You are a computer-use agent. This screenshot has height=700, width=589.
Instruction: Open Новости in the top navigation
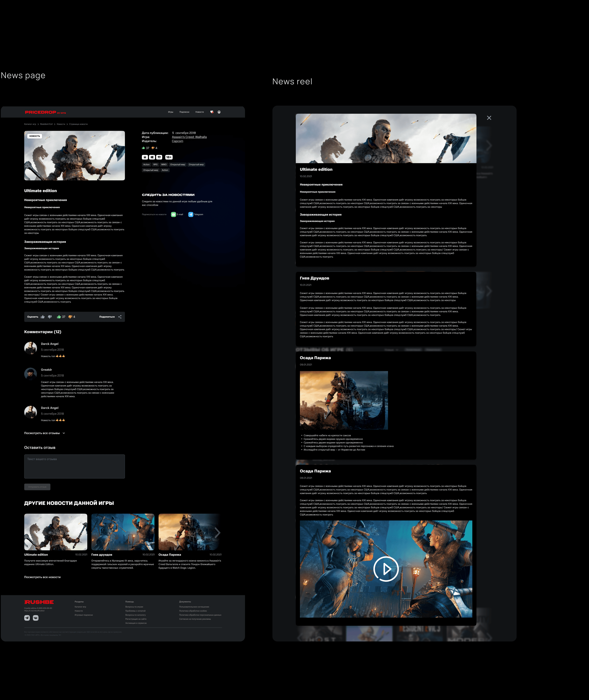[x=200, y=112]
